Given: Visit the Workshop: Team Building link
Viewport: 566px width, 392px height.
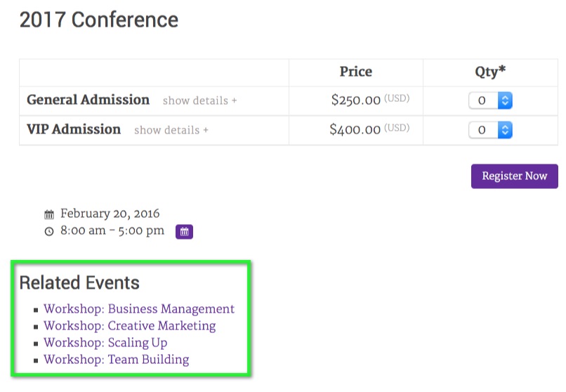Looking at the screenshot, I should point(117,360).
